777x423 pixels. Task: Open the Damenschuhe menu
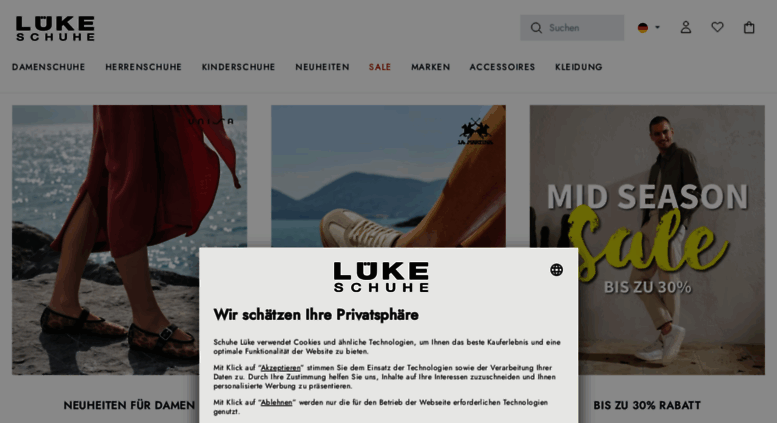point(49,67)
